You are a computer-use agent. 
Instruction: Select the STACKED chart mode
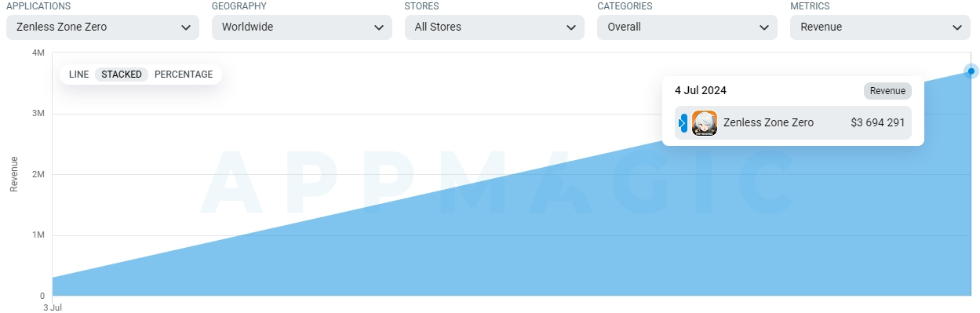coord(122,75)
